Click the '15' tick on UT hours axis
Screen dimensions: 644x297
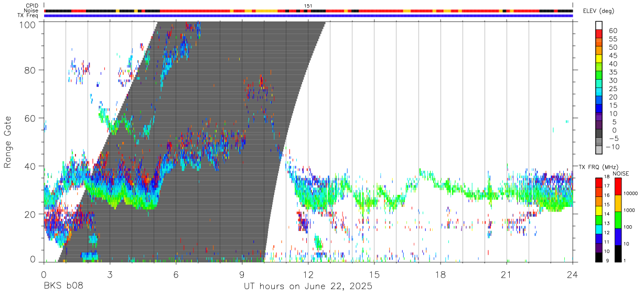[x=374, y=274]
